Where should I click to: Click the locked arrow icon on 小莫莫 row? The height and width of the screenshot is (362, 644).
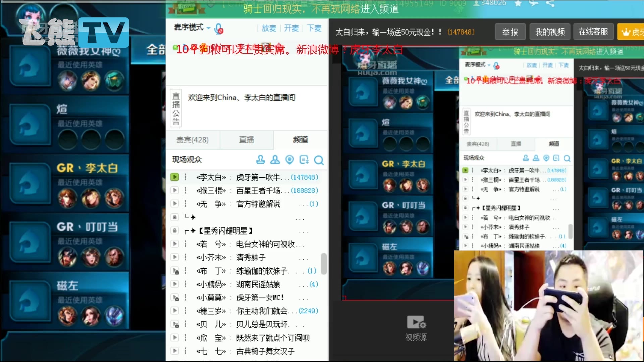pyautogui.click(x=175, y=298)
